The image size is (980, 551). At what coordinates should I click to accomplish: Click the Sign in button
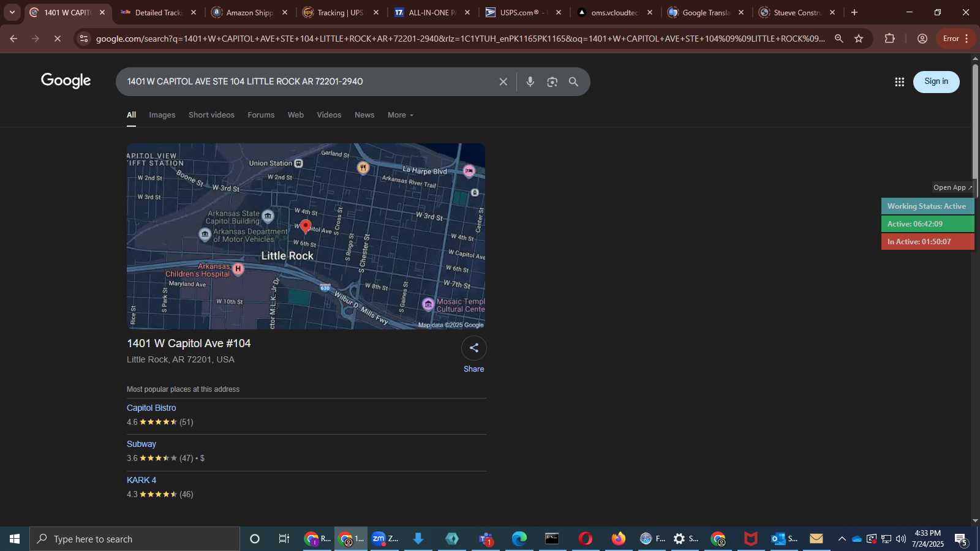pyautogui.click(x=936, y=81)
